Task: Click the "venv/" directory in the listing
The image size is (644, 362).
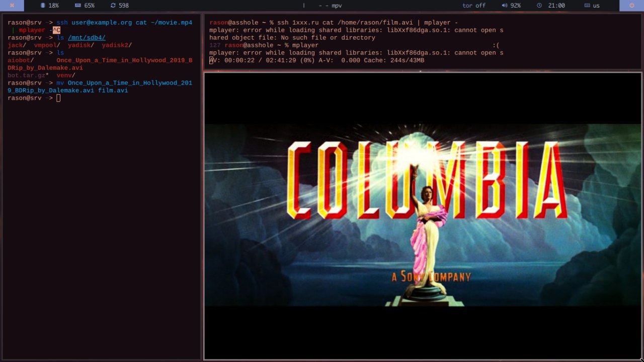Action: pyautogui.click(x=66, y=76)
